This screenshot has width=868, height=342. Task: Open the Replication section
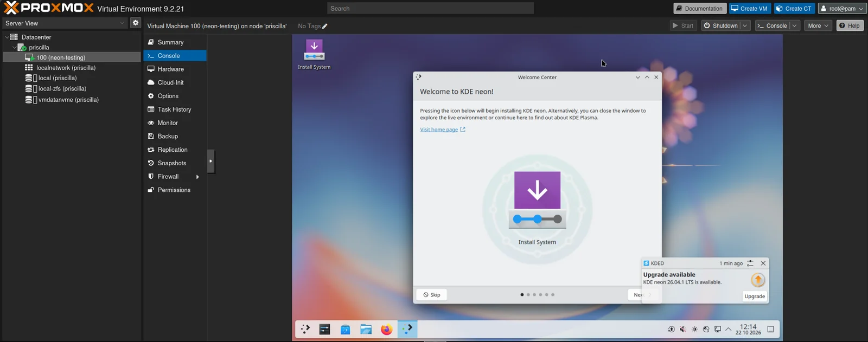click(175, 150)
